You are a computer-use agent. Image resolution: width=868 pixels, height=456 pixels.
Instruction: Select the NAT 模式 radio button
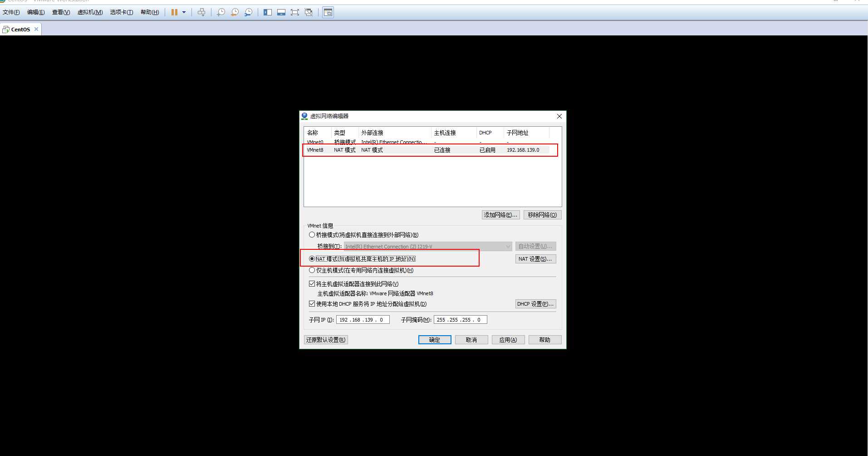click(312, 259)
